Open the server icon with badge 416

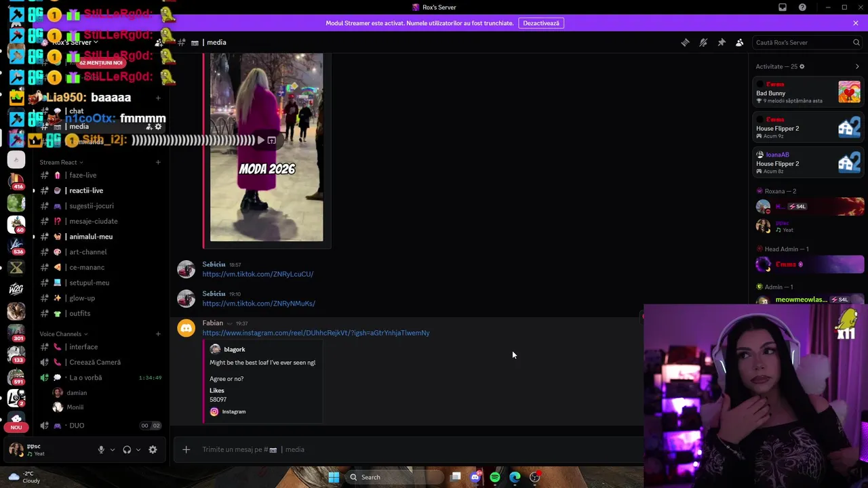coord(16,183)
